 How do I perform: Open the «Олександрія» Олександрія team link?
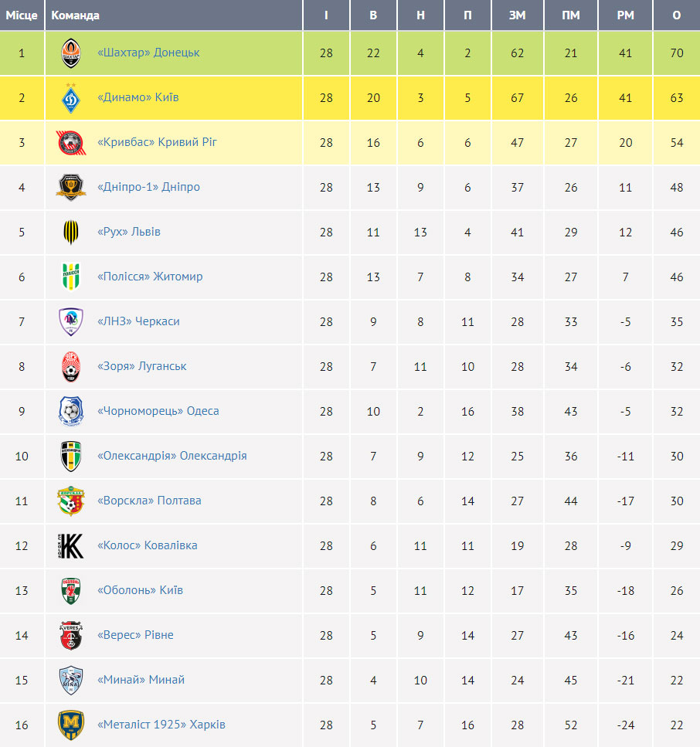172,456
